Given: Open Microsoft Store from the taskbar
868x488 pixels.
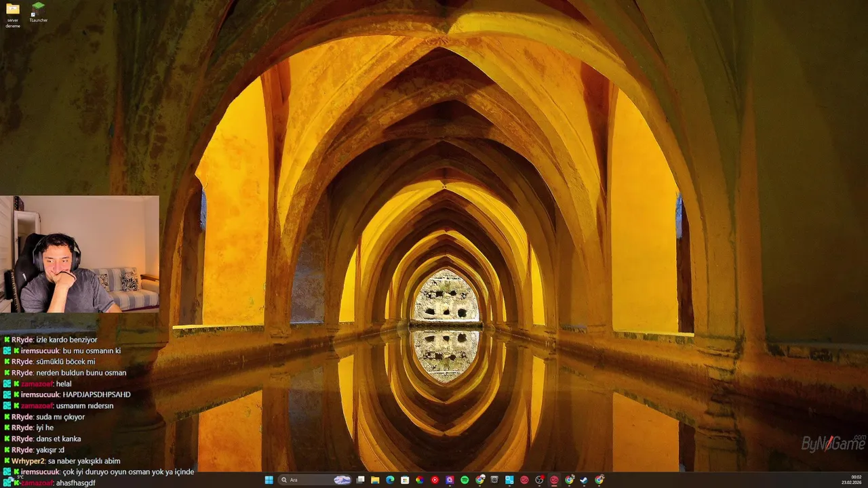Looking at the screenshot, I should point(405,480).
